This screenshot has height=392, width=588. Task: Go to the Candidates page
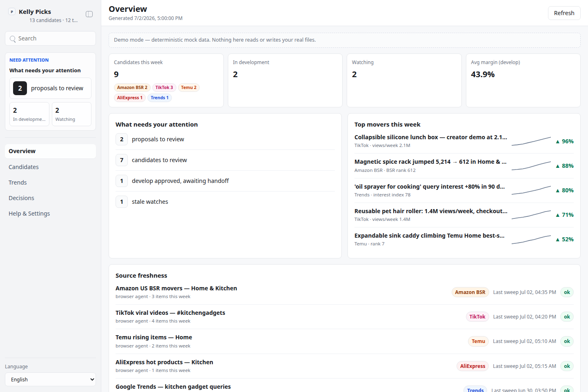coord(50,167)
